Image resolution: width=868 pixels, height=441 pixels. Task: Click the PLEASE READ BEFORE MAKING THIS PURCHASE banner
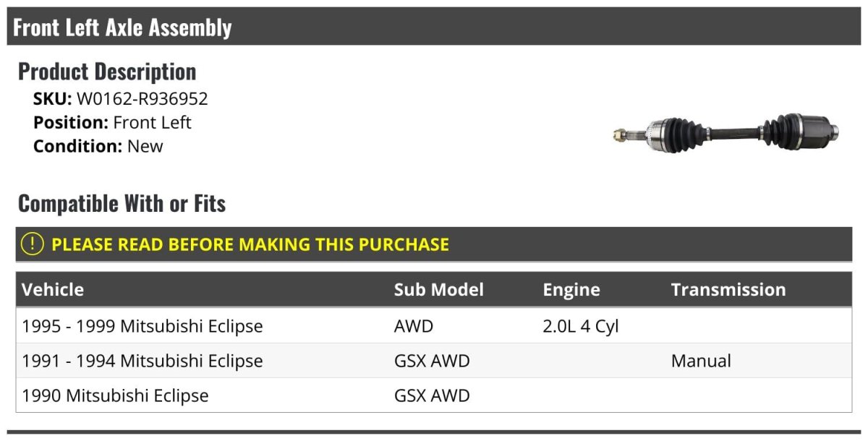coord(250,244)
